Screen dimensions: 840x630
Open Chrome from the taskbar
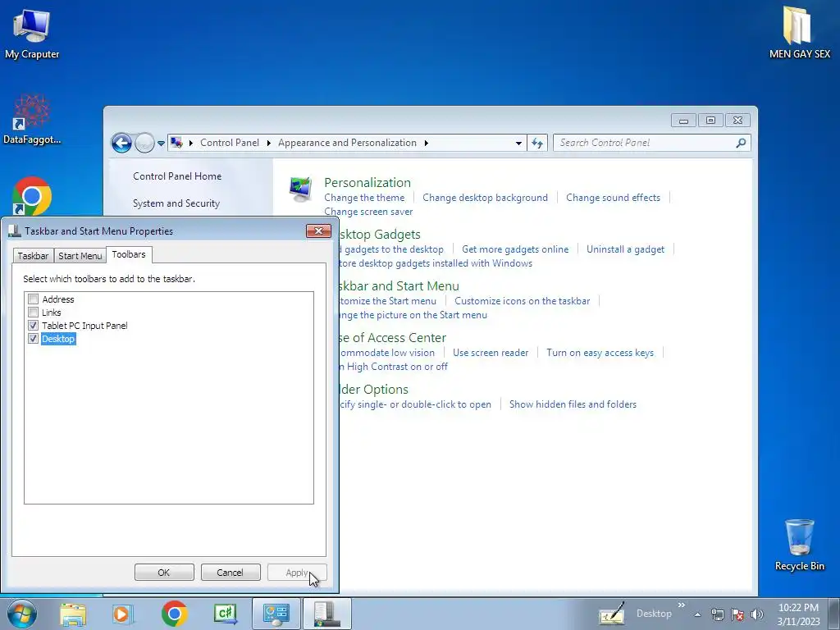[x=174, y=614]
